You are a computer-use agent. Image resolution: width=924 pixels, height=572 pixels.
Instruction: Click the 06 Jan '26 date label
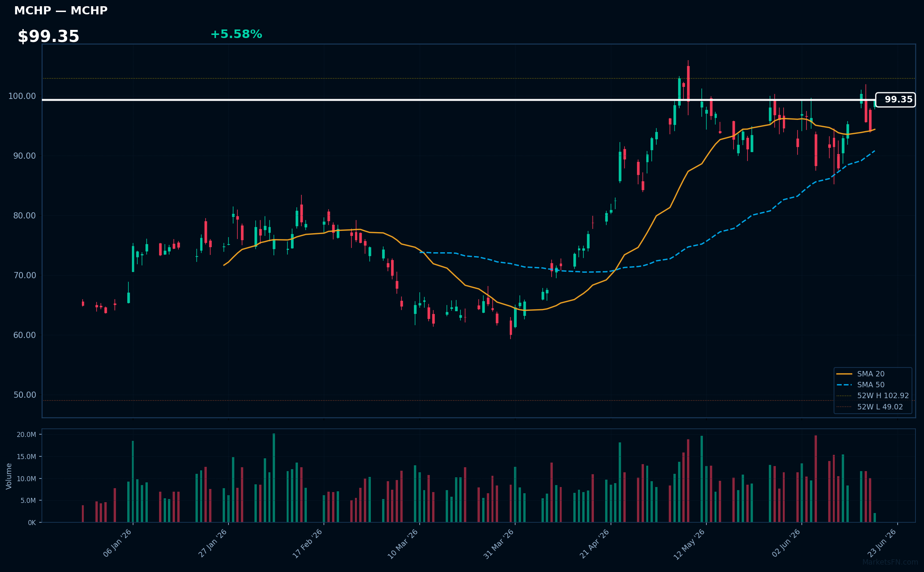pos(117,543)
